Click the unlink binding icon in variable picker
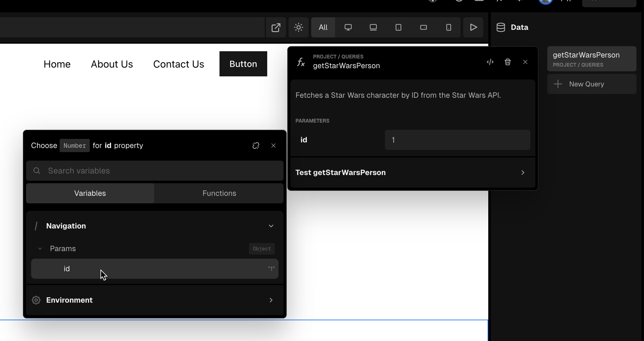Viewport: 644px width, 341px height. (x=256, y=146)
